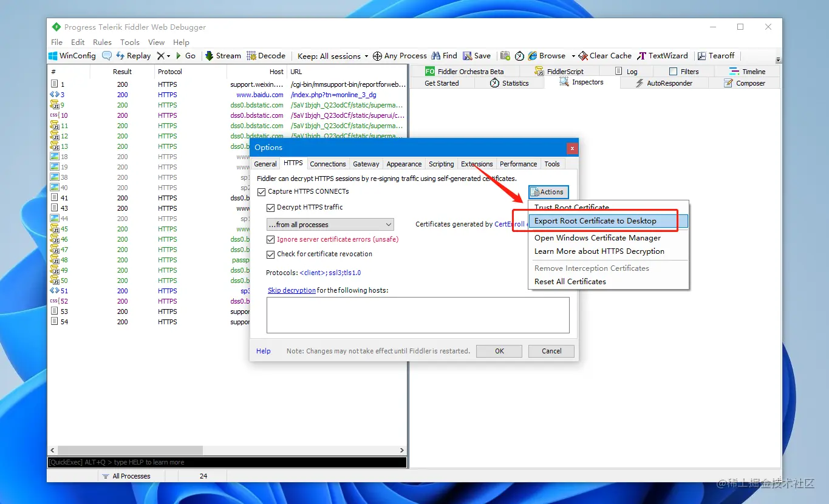Open the '...from all processes' dropdown
Viewport: 829px width, 504px height.
pyautogui.click(x=330, y=225)
